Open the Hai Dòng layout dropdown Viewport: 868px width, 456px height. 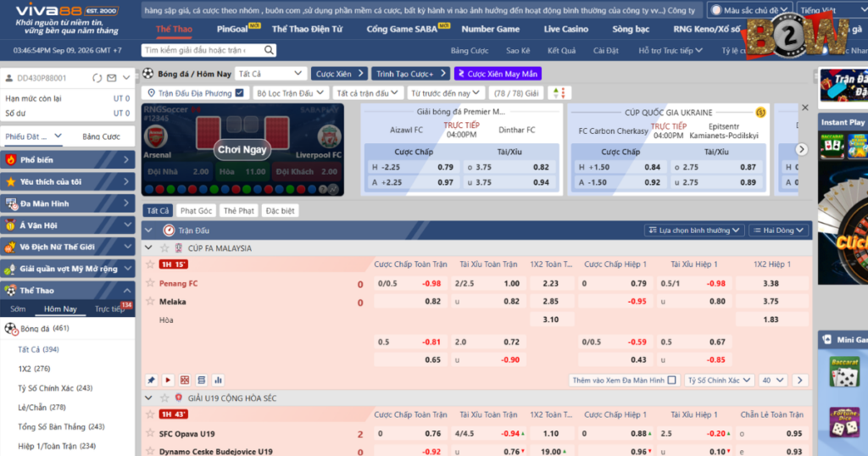coord(778,231)
